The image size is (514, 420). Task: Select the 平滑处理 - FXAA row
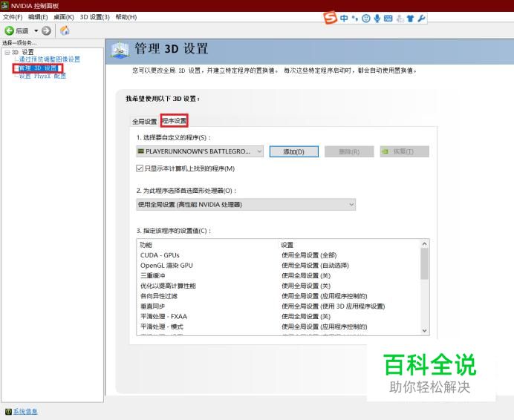[x=278, y=316]
